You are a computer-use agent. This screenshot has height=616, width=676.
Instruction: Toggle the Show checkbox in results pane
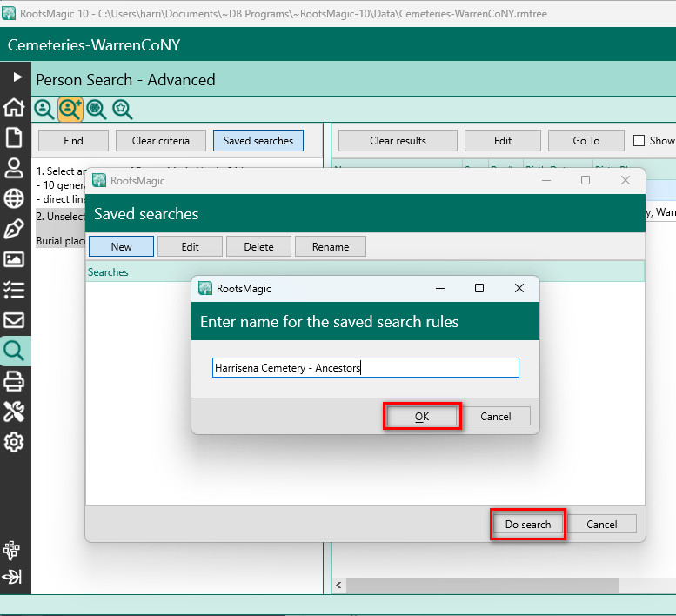tap(639, 141)
